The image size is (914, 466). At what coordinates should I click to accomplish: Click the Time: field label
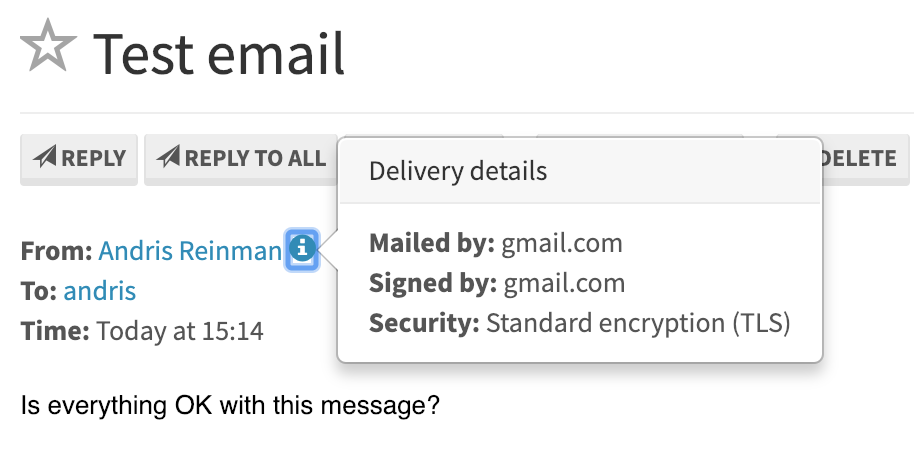coord(55,331)
